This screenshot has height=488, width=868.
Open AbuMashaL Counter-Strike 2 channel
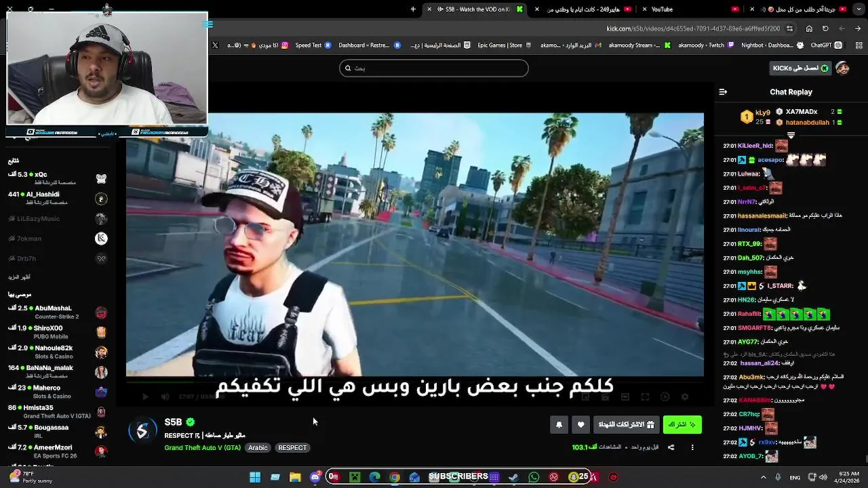[x=58, y=312]
